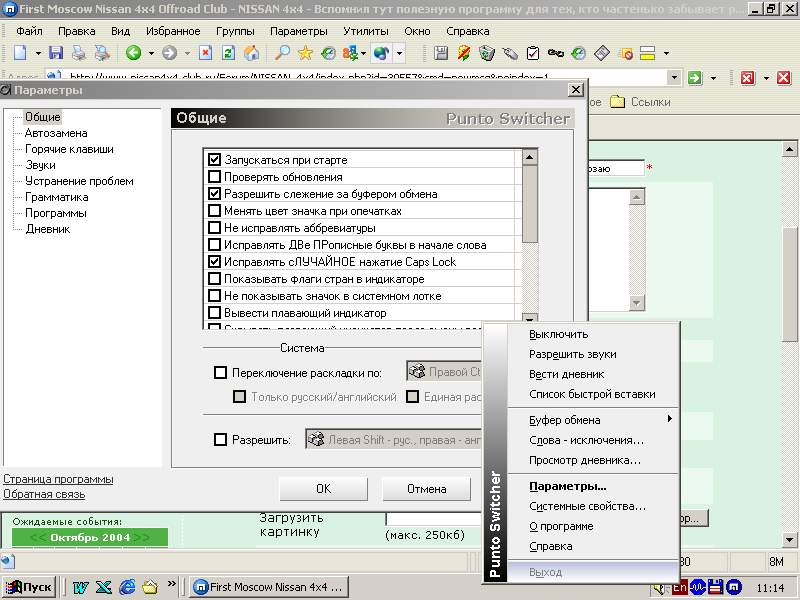800x600 pixels.
Task: Click the stop loading page icon
Action: point(205,53)
